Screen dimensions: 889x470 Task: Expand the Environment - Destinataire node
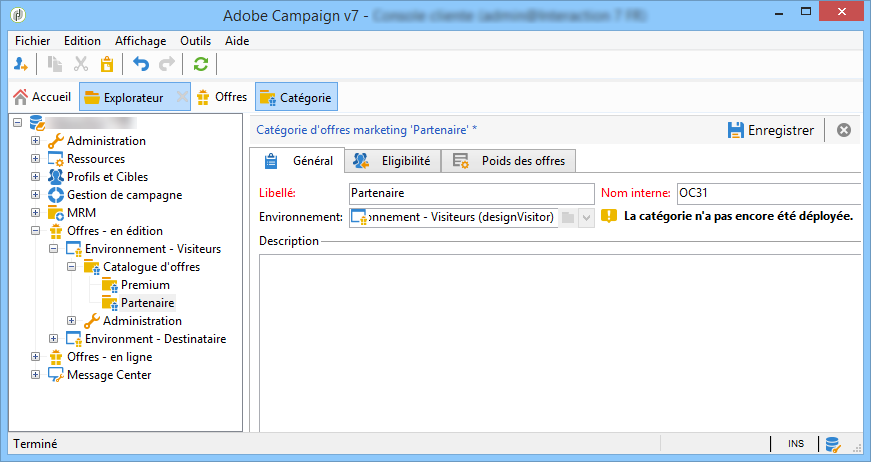53,338
